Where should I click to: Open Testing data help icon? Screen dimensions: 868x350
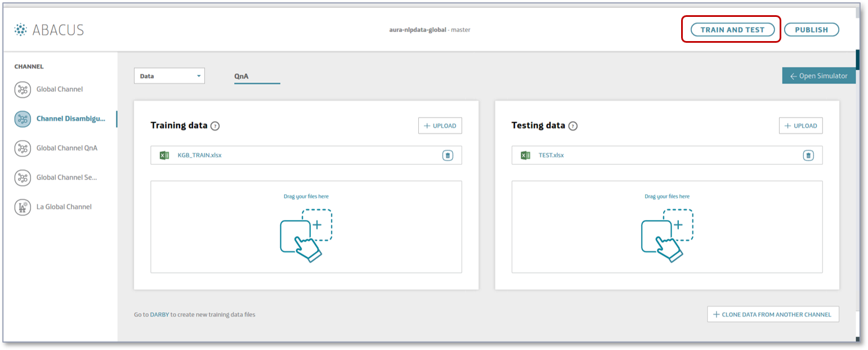pyautogui.click(x=573, y=126)
